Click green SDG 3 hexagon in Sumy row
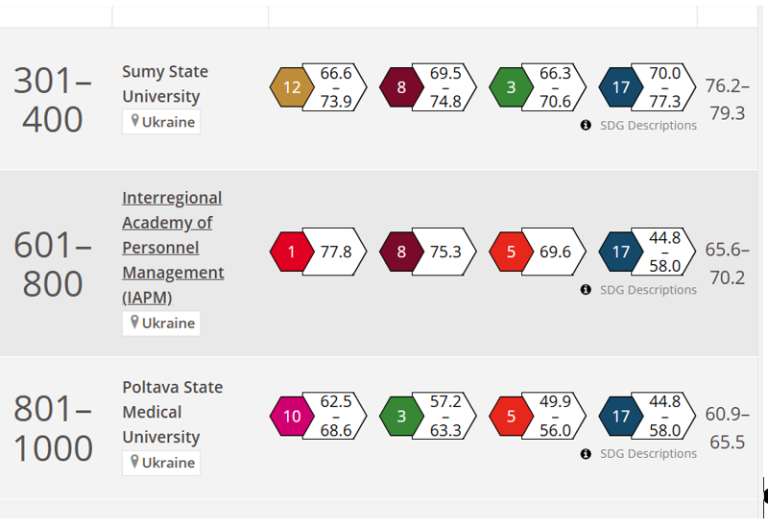The image size is (768, 528). 511,88
